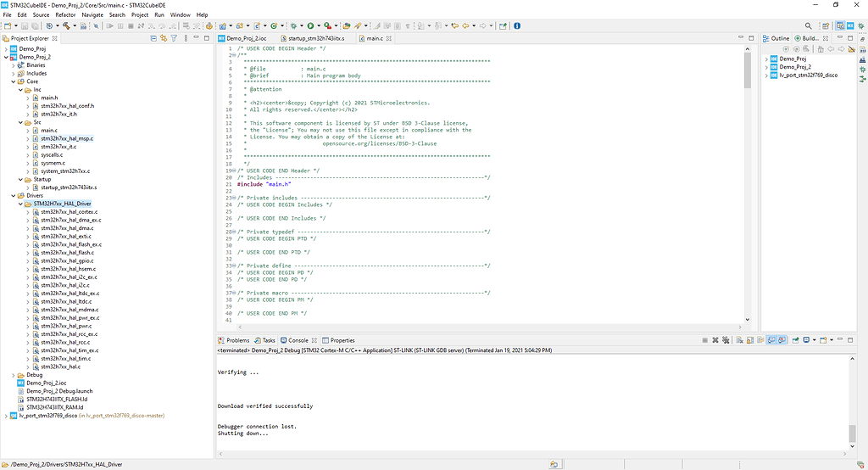The width and height of the screenshot is (868, 470).
Task: Open the Problems tab in bottom panel
Action: click(237, 340)
